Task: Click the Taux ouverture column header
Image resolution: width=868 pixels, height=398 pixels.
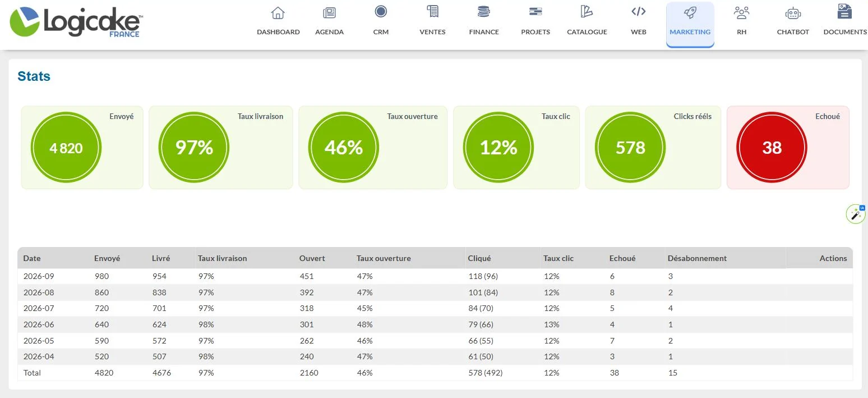Action: [x=384, y=258]
